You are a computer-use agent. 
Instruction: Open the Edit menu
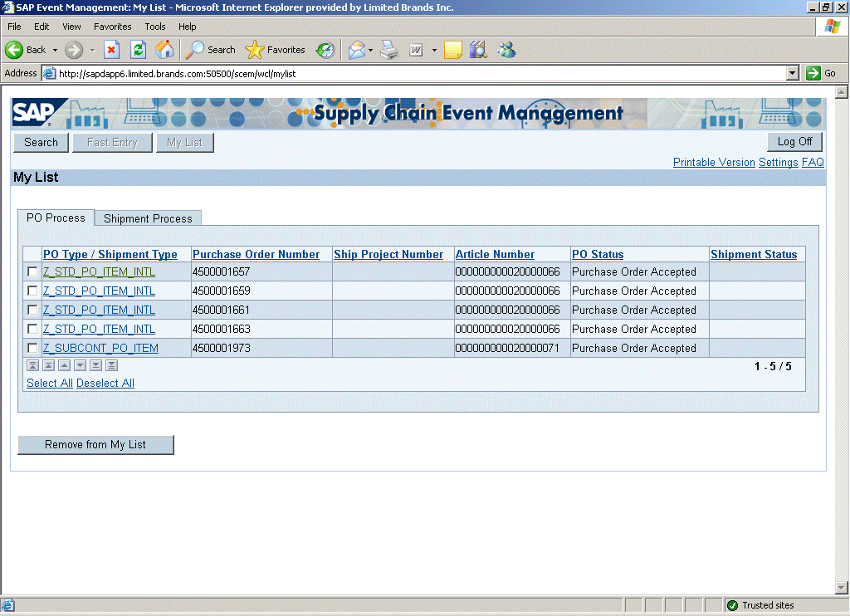[42, 27]
